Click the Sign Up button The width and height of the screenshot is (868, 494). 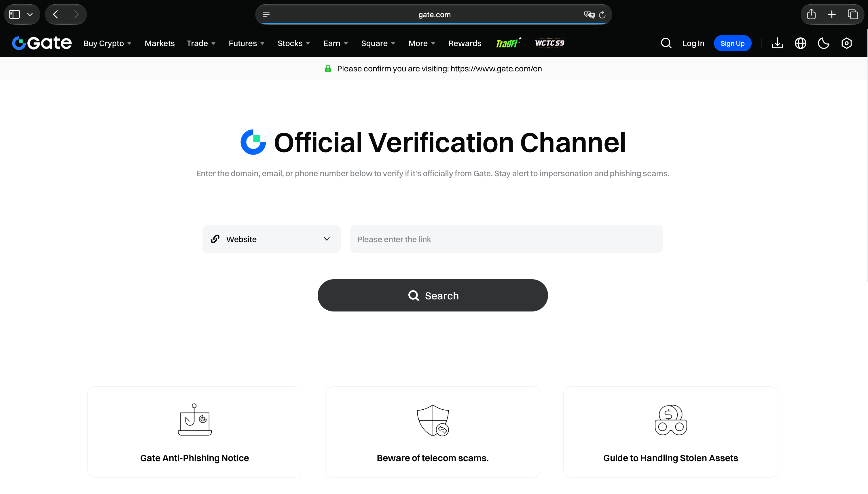[732, 43]
